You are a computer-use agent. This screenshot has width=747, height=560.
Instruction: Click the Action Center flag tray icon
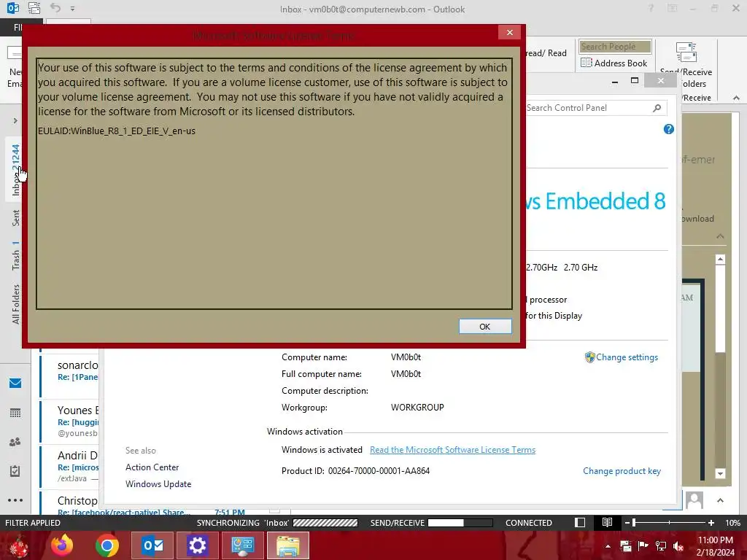coord(643,546)
